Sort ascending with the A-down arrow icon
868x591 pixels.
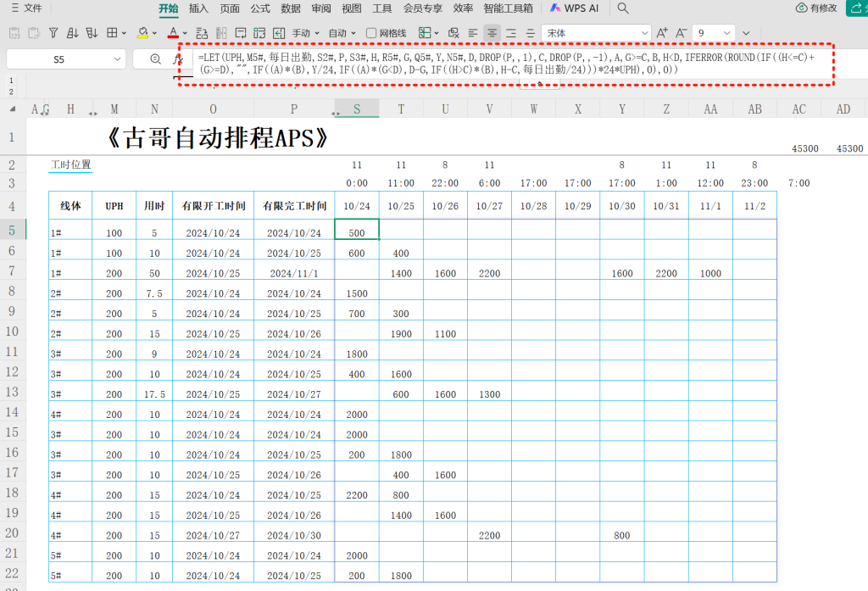tap(73, 33)
